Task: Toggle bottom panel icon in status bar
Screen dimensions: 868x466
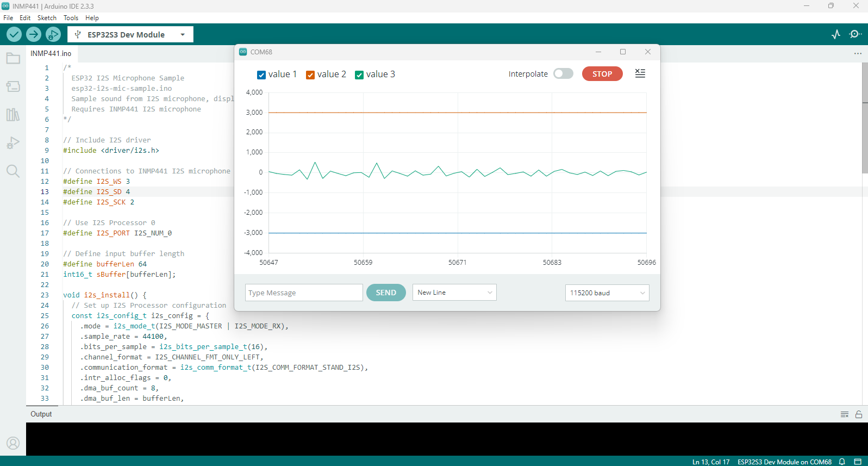Action: point(858,462)
